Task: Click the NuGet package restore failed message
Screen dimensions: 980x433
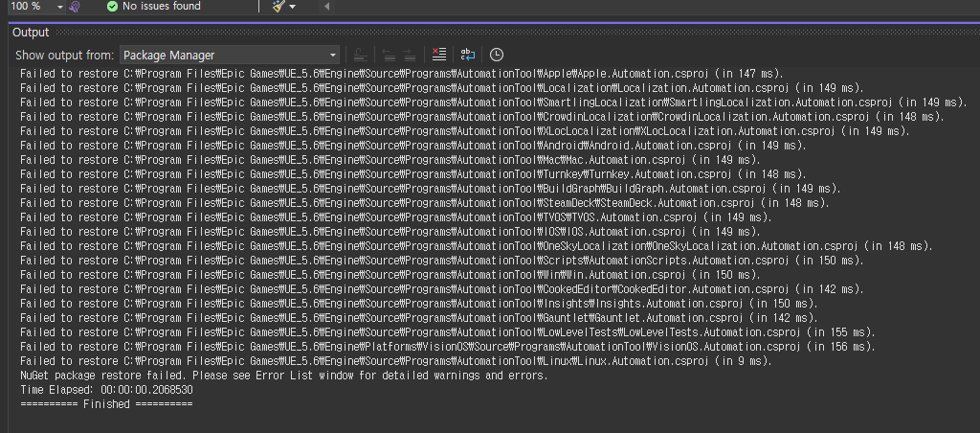Action: [283, 376]
